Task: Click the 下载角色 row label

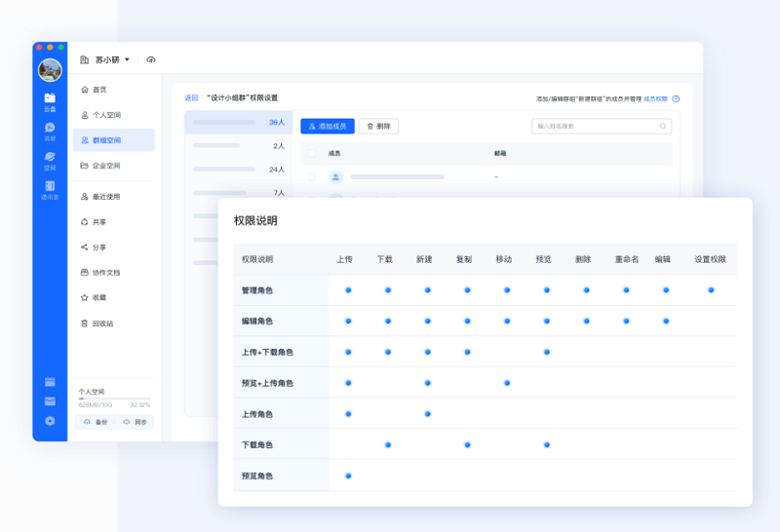Action: point(257,445)
